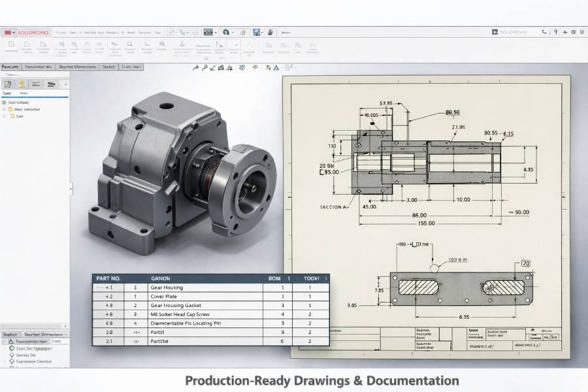Click the 86.00 dimension in the drawing view

419,216
